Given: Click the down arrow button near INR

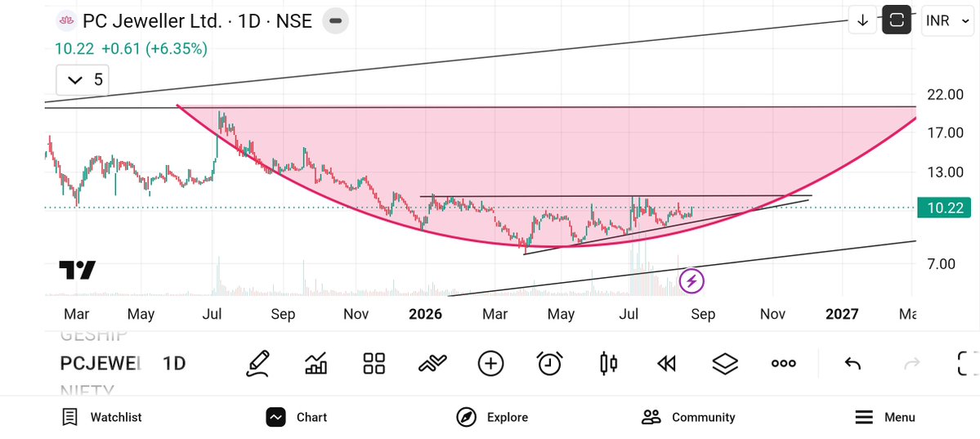Looking at the screenshot, I should (x=862, y=20).
